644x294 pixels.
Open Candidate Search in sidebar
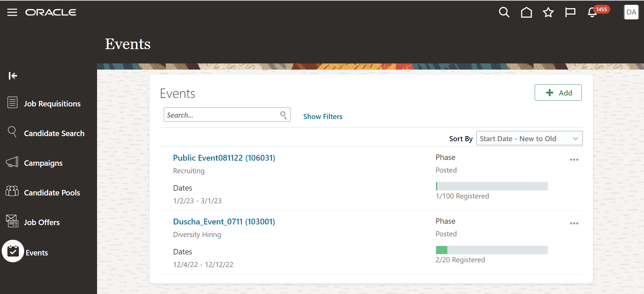[54, 133]
